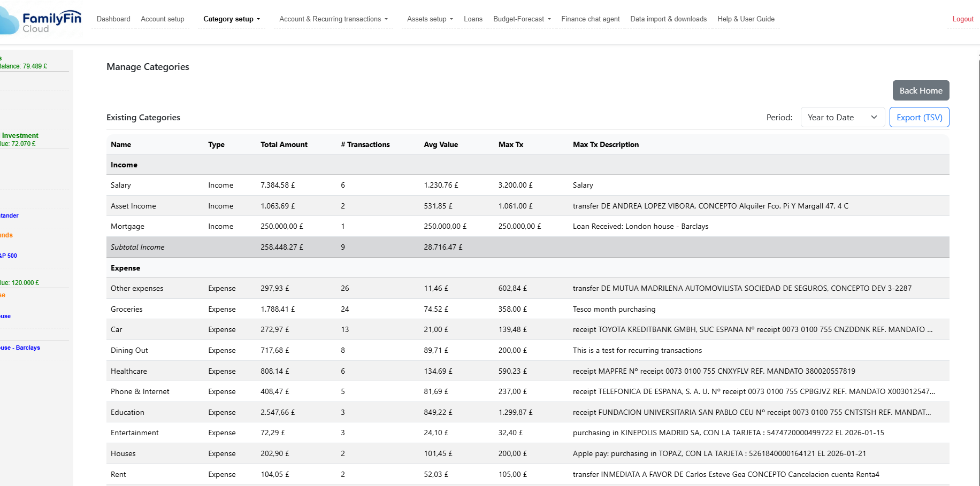Select the Rent category name
This screenshot has height=486, width=980.
118,474
